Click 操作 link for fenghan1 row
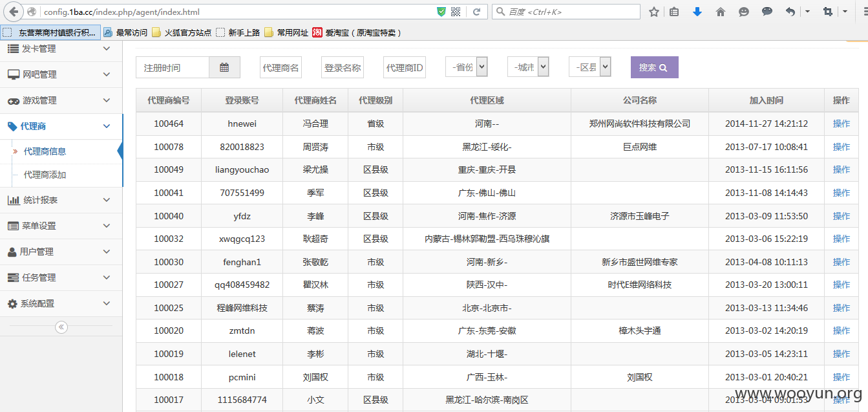Screen dimensions: 868x412 point(842,262)
